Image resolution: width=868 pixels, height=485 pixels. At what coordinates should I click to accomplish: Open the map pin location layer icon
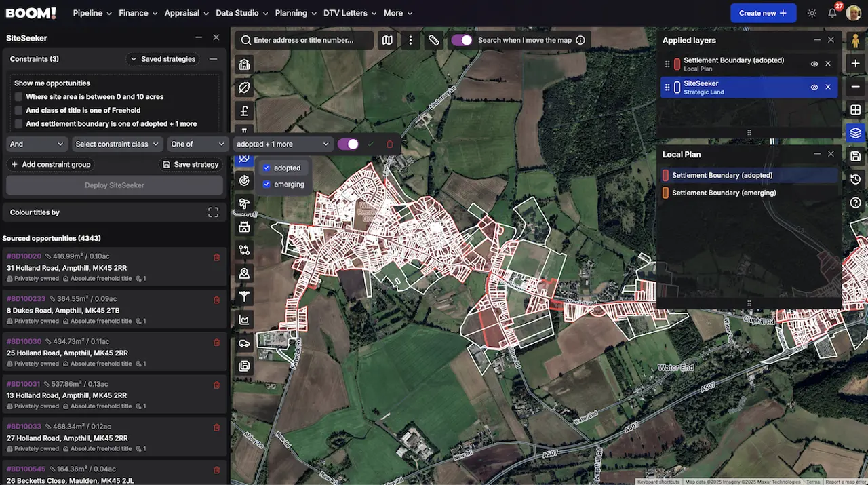244,273
